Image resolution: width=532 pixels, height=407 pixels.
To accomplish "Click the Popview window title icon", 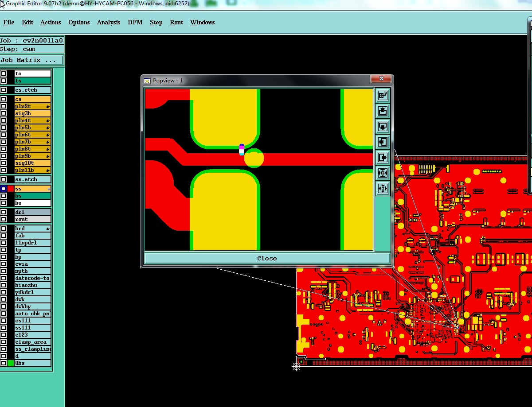I will click(x=148, y=80).
